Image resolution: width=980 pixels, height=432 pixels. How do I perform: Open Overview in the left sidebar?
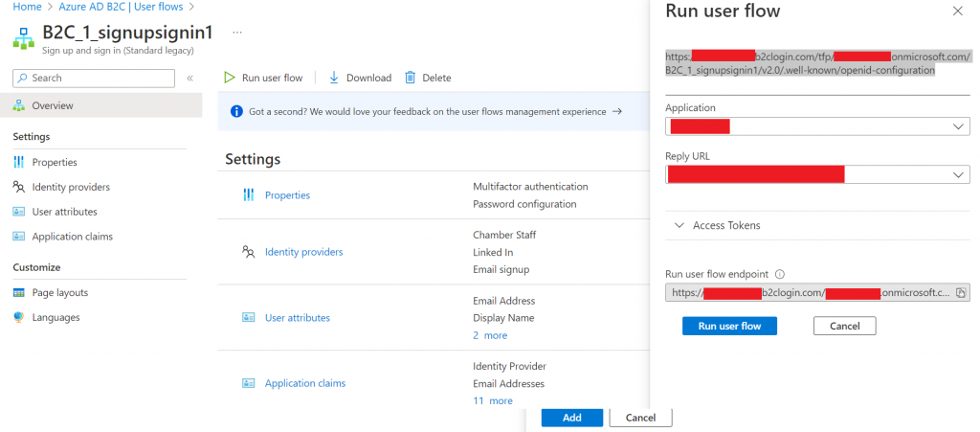pos(52,105)
